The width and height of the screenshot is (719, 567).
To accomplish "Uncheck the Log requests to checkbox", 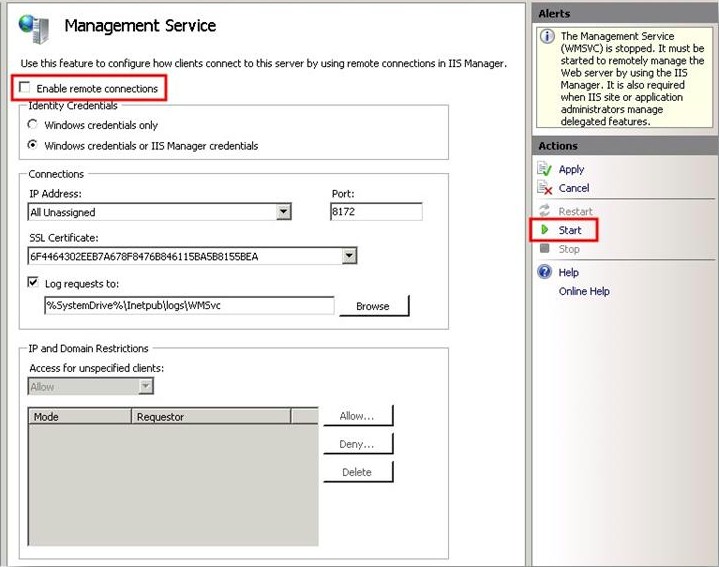I will 33,282.
